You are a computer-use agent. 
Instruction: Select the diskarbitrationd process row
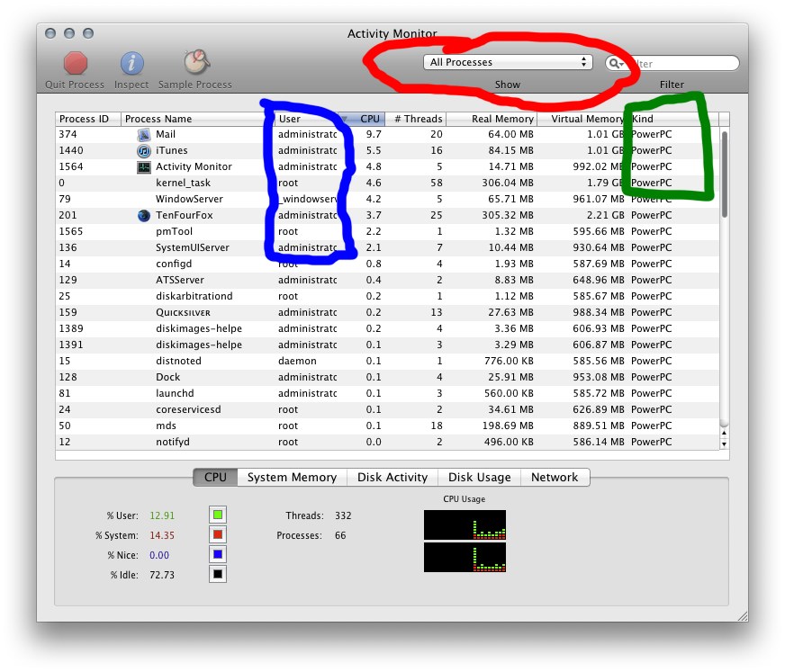[x=387, y=296]
